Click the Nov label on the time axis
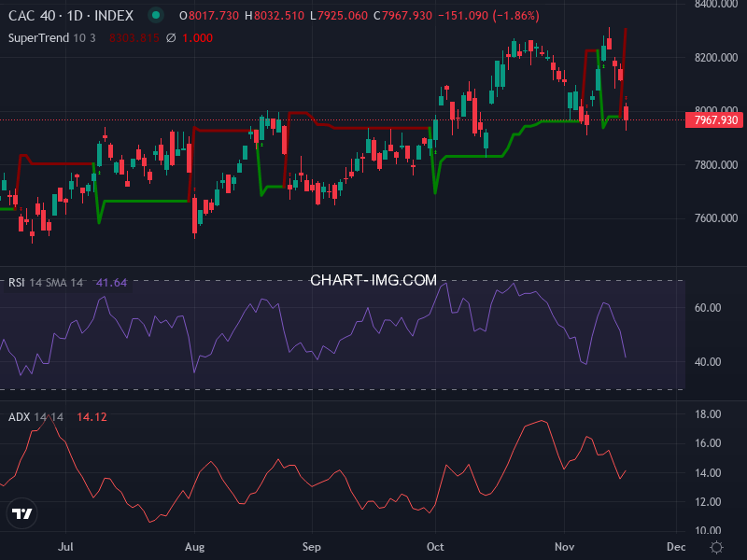 point(564,547)
